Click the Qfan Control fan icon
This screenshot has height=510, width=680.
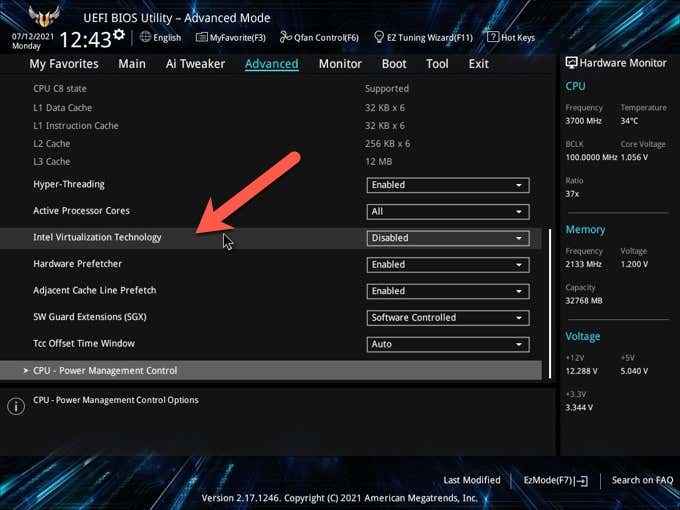pos(285,37)
